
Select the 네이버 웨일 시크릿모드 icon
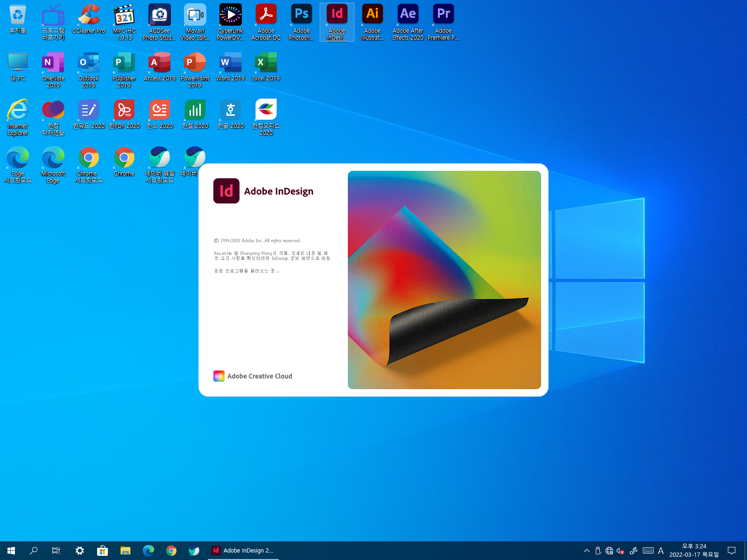[x=160, y=165]
